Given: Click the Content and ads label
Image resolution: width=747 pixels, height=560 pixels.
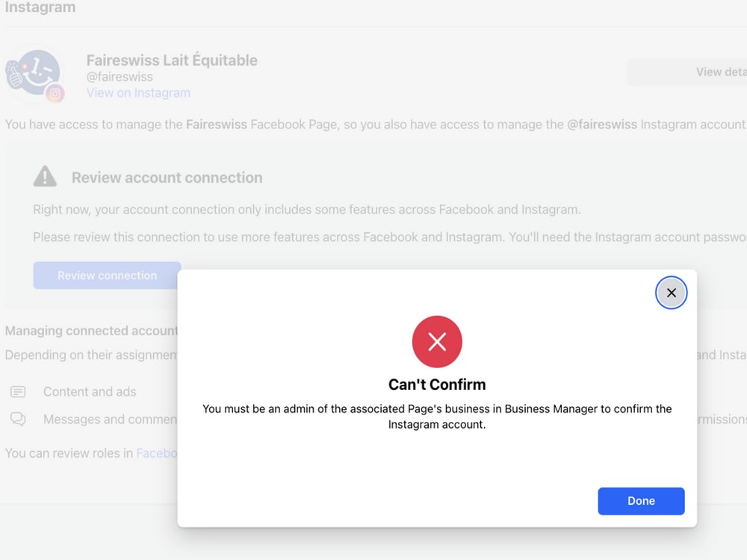Looking at the screenshot, I should coord(90,391).
